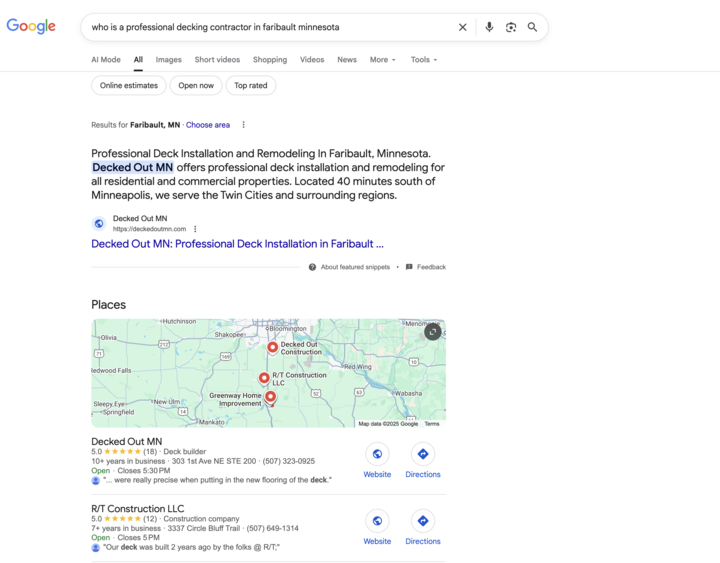The height and width of the screenshot is (563, 720).
Task: Open R/T Construction LLC Website globe icon
Action: pyautogui.click(x=377, y=521)
